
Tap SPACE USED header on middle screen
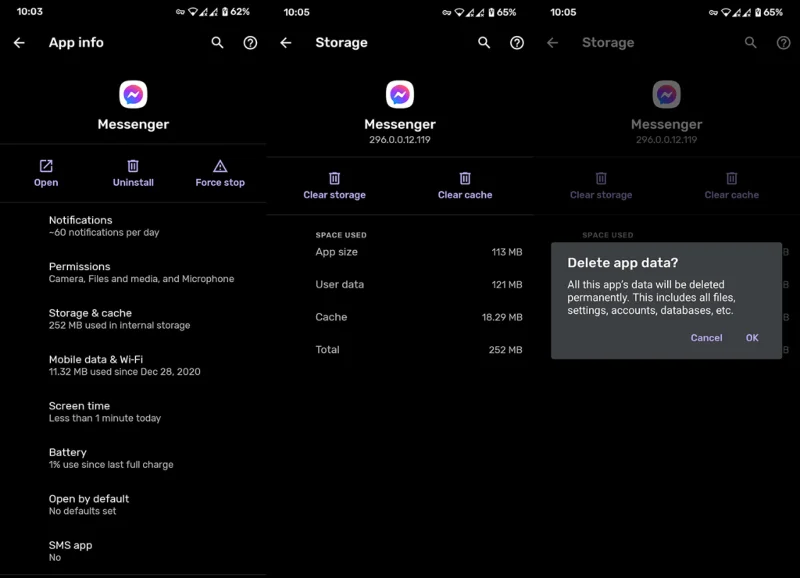click(341, 235)
